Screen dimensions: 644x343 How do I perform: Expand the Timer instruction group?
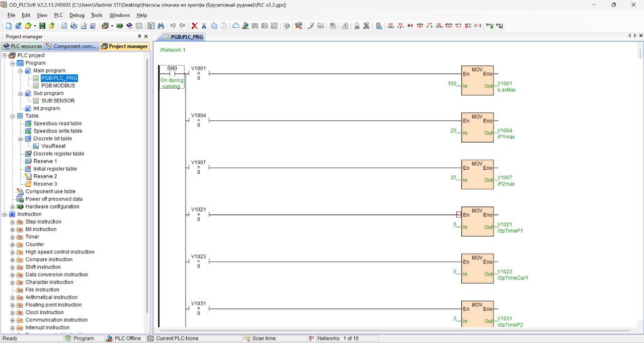click(13, 237)
